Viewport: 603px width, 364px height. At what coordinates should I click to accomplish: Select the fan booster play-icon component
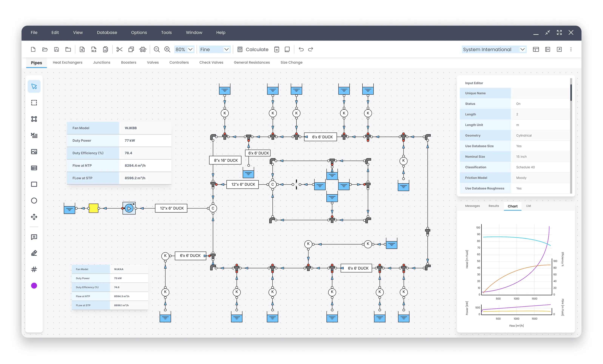pyautogui.click(x=129, y=208)
